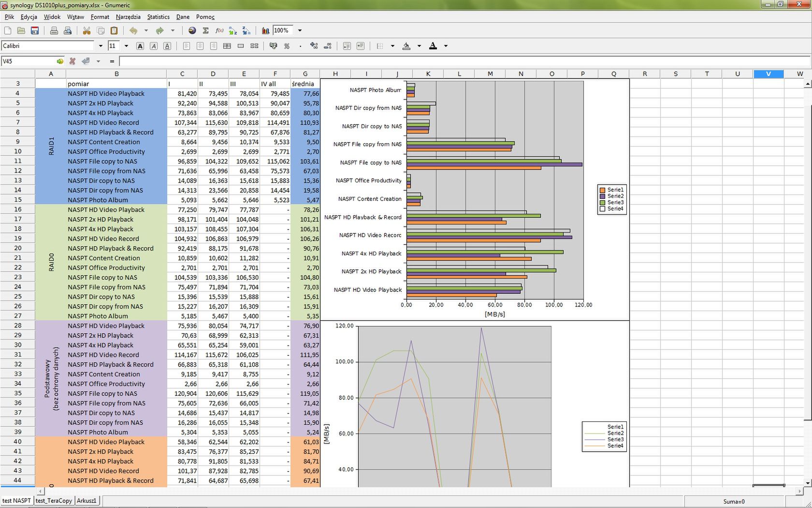Toggle underline formatting

click(x=167, y=45)
